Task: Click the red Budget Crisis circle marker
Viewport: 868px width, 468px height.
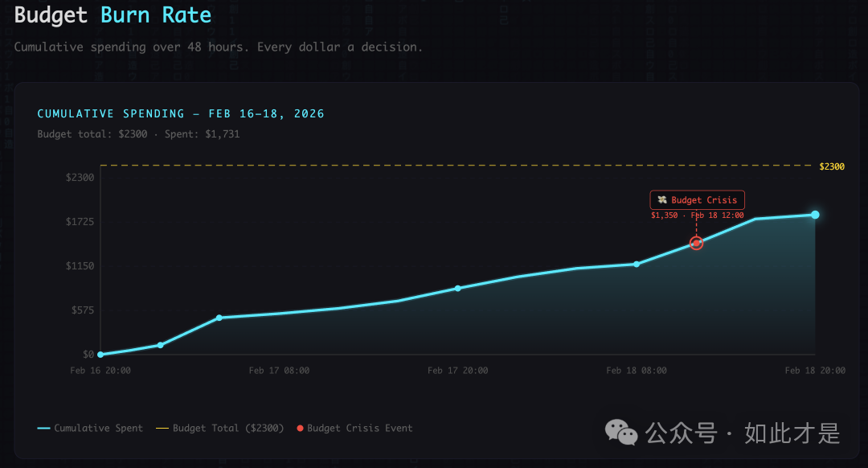Action: 697,243
